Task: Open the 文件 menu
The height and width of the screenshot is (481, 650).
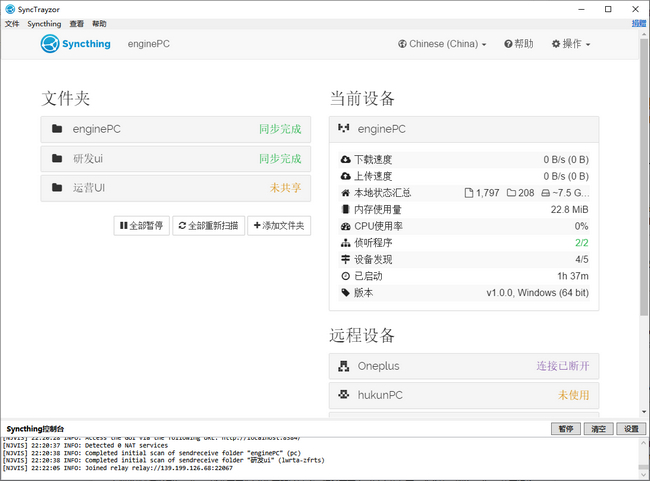Action: coord(12,24)
